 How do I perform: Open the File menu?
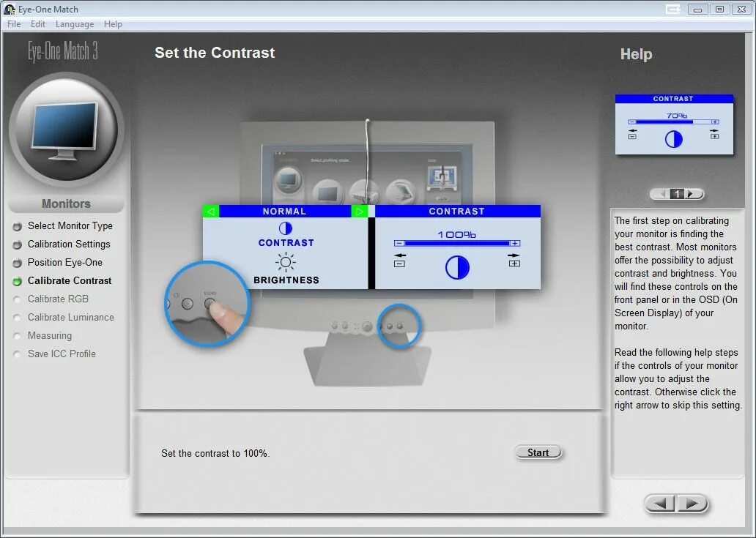13,24
